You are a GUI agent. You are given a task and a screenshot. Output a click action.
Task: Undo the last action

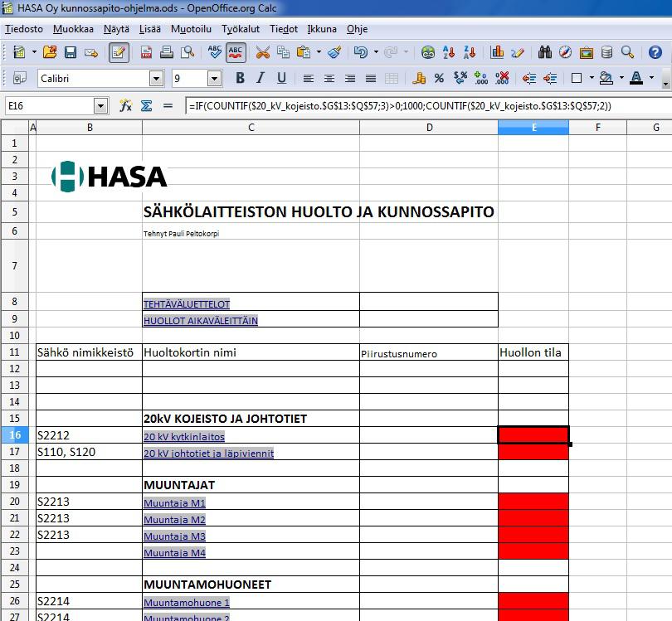coord(361,52)
